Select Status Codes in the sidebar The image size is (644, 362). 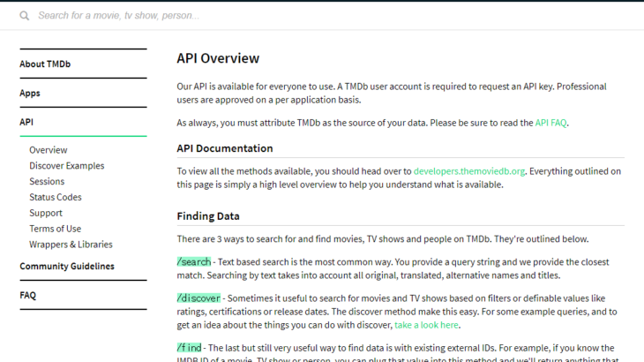[55, 197]
